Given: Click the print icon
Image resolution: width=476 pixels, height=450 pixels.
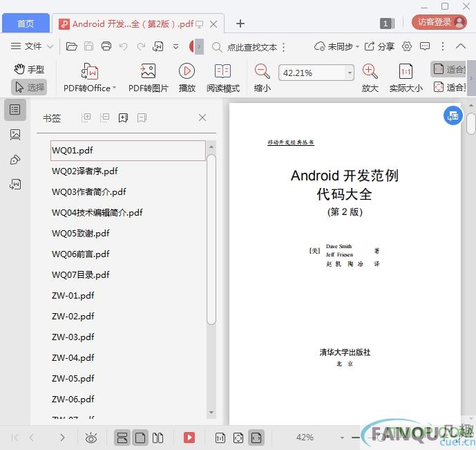Looking at the screenshot, I should pos(106,46).
